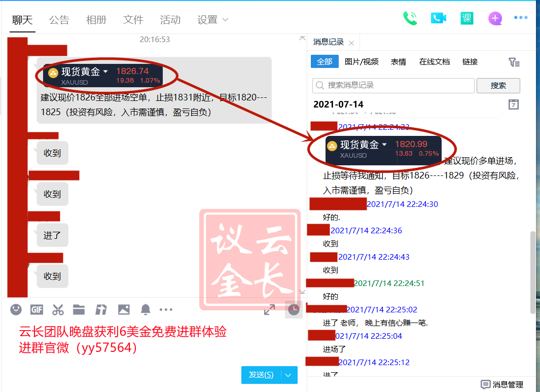
Task: Click the 好的. message in records
Action: (x=331, y=218)
